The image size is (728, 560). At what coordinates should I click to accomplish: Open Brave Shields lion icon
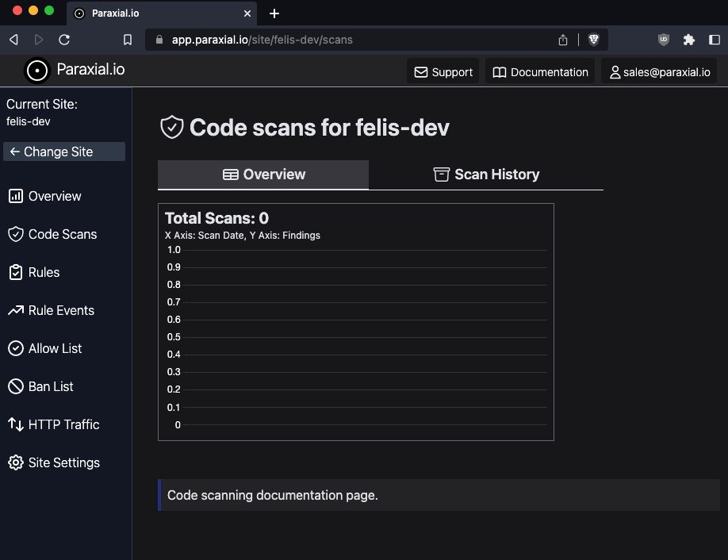593,40
